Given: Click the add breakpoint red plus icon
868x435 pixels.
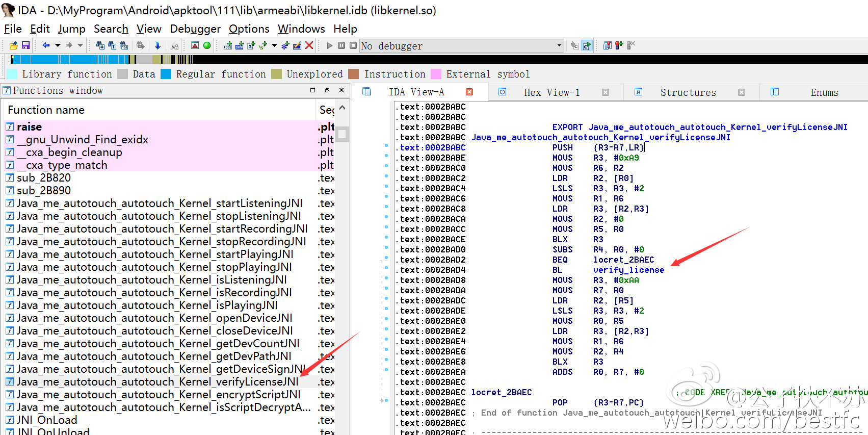Looking at the screenshot, I should 619,45.
